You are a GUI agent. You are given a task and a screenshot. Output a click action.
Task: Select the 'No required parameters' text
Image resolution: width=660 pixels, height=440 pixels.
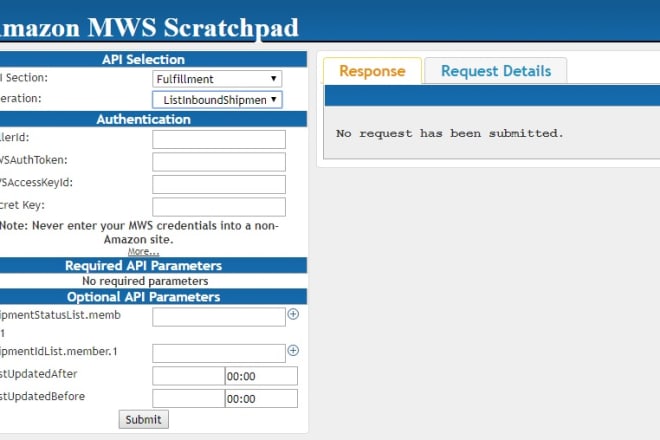(x=145, y=281)
